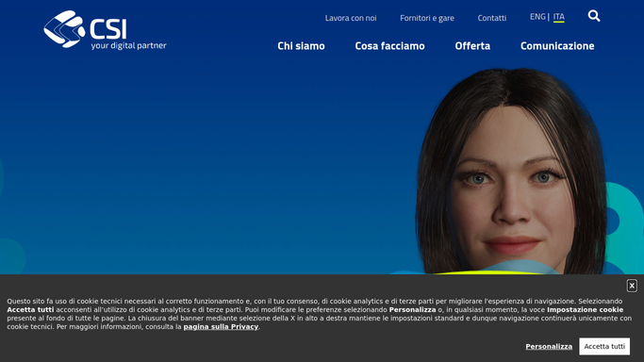Open the Offerta menu

click(x=472, y=46)
